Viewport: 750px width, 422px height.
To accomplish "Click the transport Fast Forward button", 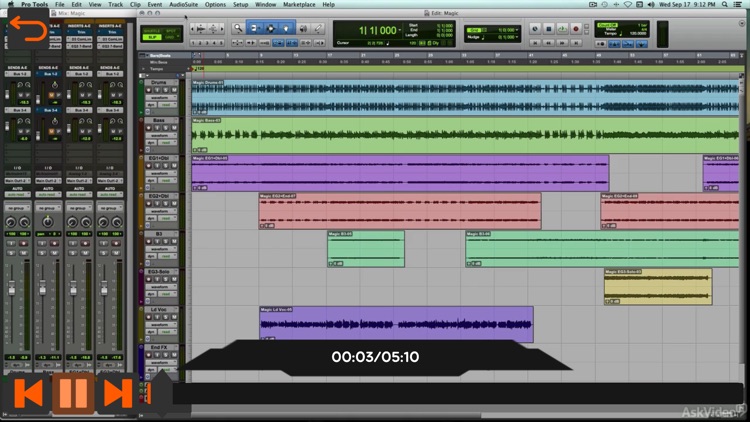I will coord(562,43).
